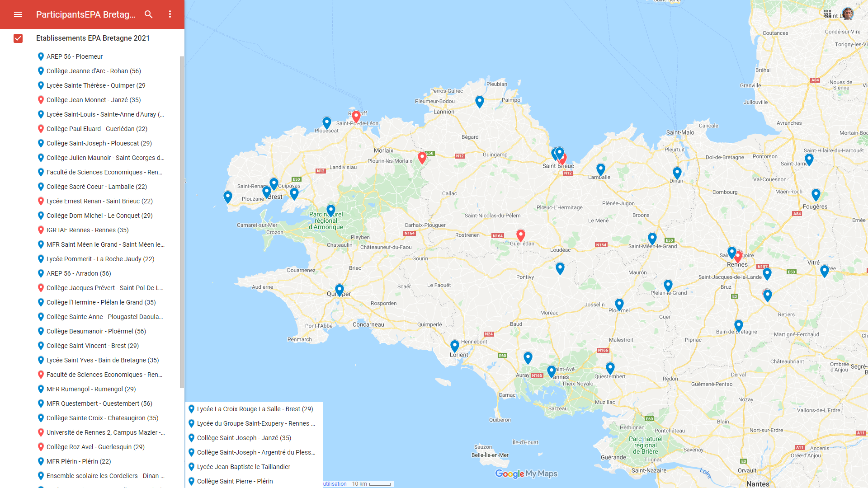868x488 pixels.
Task: Click the blue pin near Vitré
Action: click(825, 271)
